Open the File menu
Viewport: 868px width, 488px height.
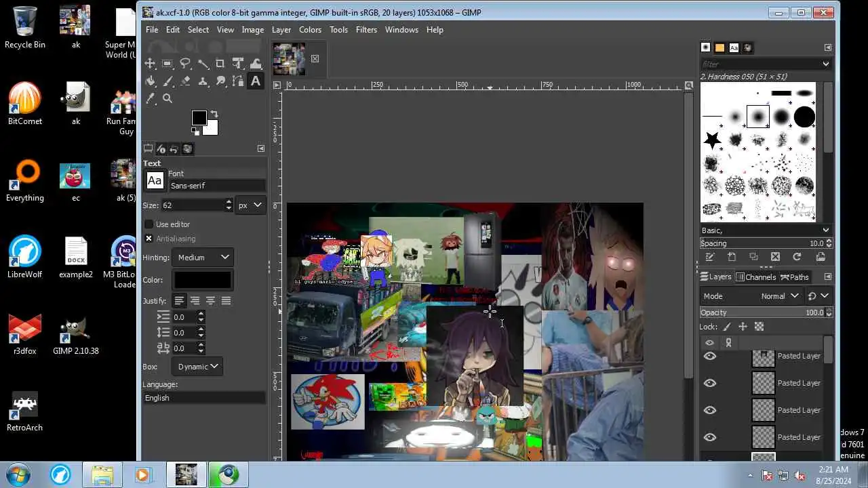click(x=152, y=30)
